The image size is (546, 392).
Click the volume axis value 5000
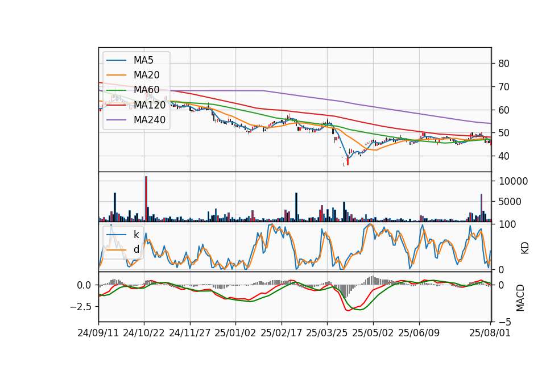pos(510,202)
